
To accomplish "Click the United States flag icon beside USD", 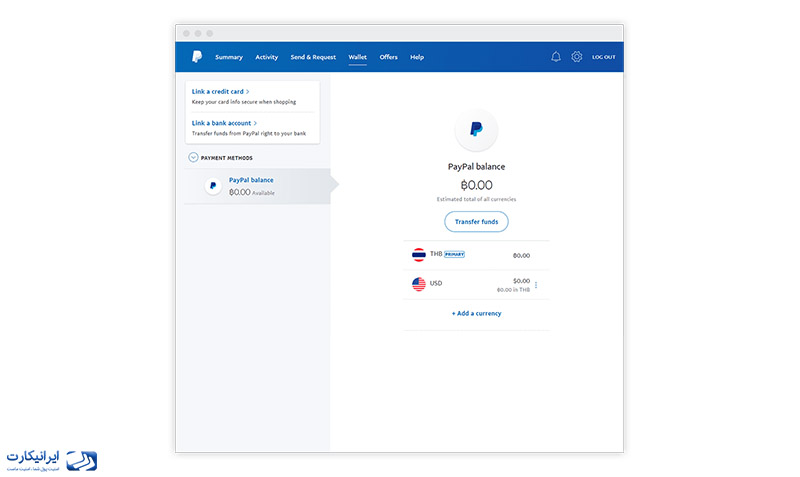I will coord(419,284).
